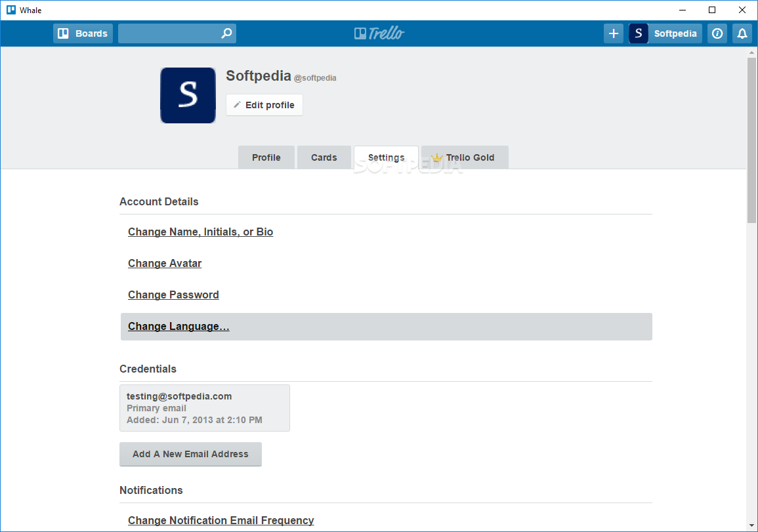Open the information icon
Viewport: 758px width, 532px height.
coord(717,33)
